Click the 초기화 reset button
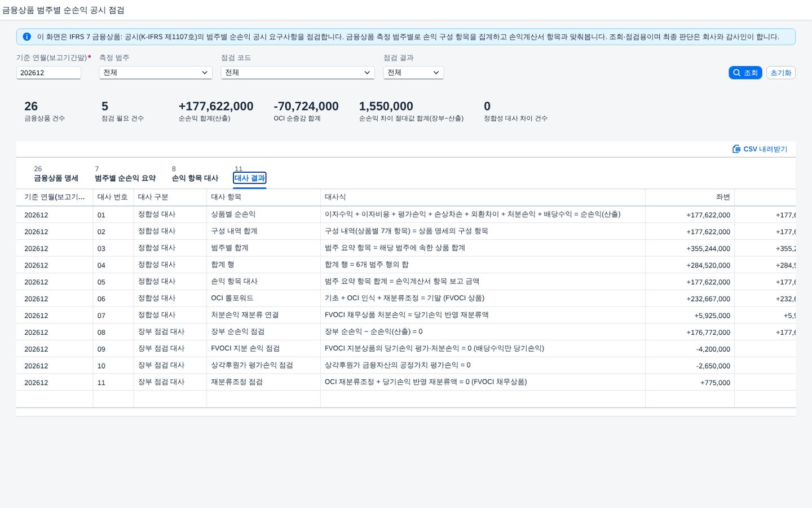This screenshot has width=812, height=508. coord(780,72)
